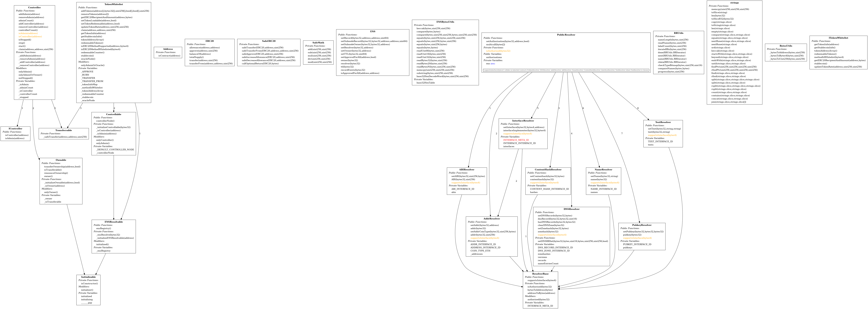868x309 pixels.
Task: Click the ABIResolver class title
Action: coord(467,170)
